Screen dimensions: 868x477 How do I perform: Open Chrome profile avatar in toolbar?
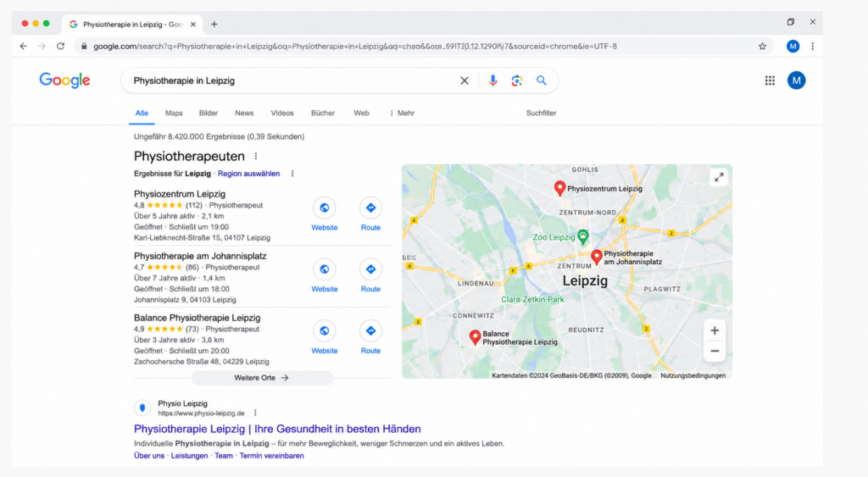[793, 47]
